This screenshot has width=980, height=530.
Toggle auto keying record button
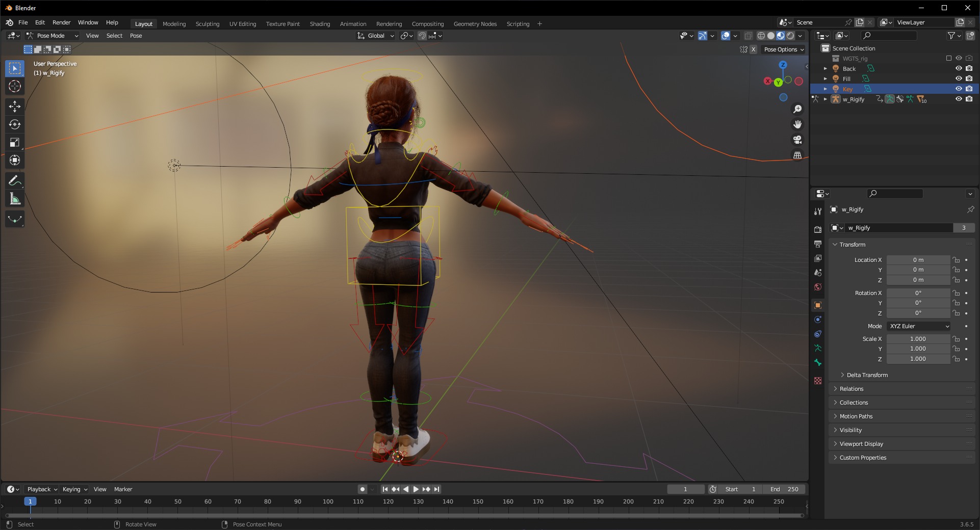[x=363, y=489]
